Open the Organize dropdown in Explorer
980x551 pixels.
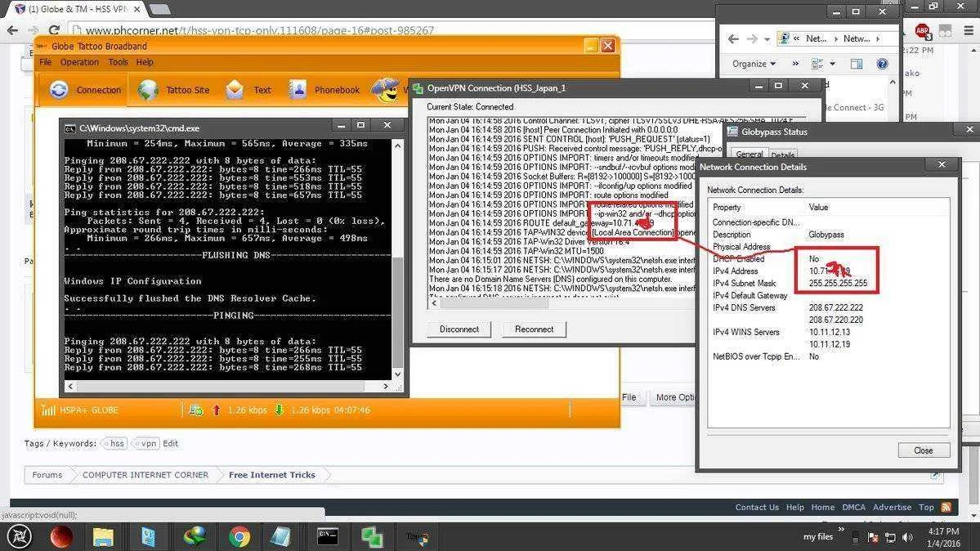coord(754,64)
